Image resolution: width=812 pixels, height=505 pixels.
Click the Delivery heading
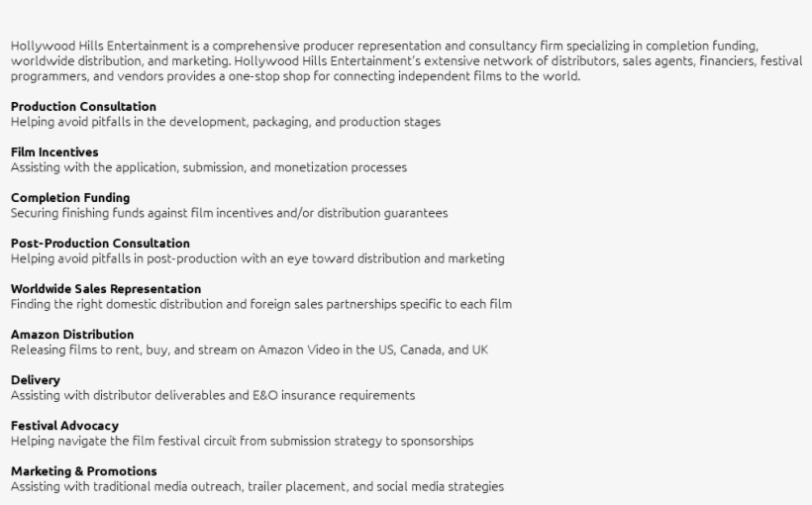[x=36, y=380]
